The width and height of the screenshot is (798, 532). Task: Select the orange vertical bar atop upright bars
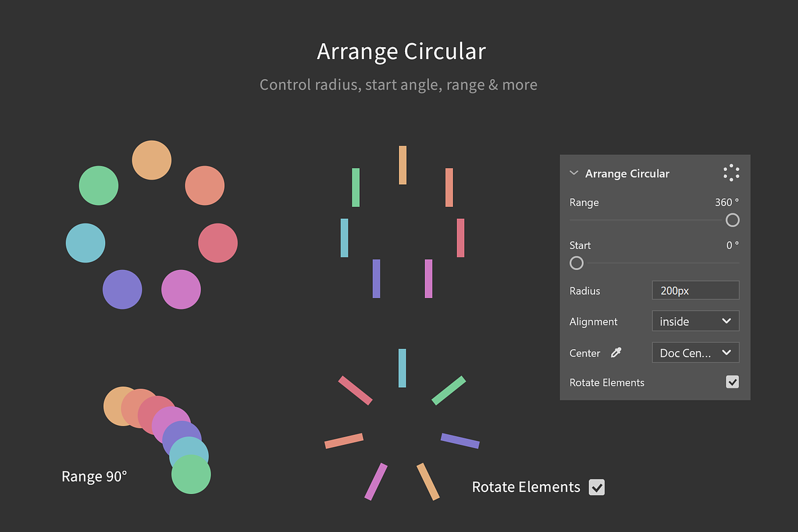[x=402, y=165]
